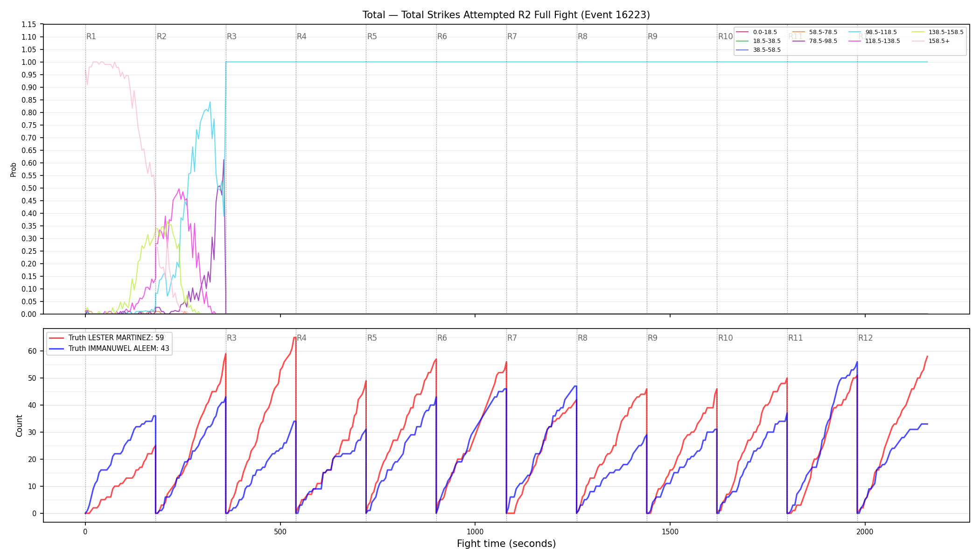Click the R8 round label in the count chart
980x560 pixels.
pyautogui.click(x=582, y=338)
